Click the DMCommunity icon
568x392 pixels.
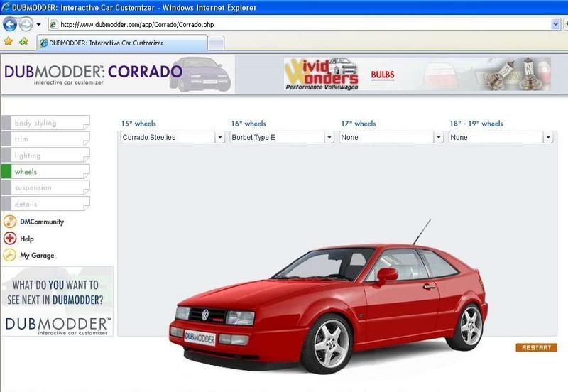10,222
